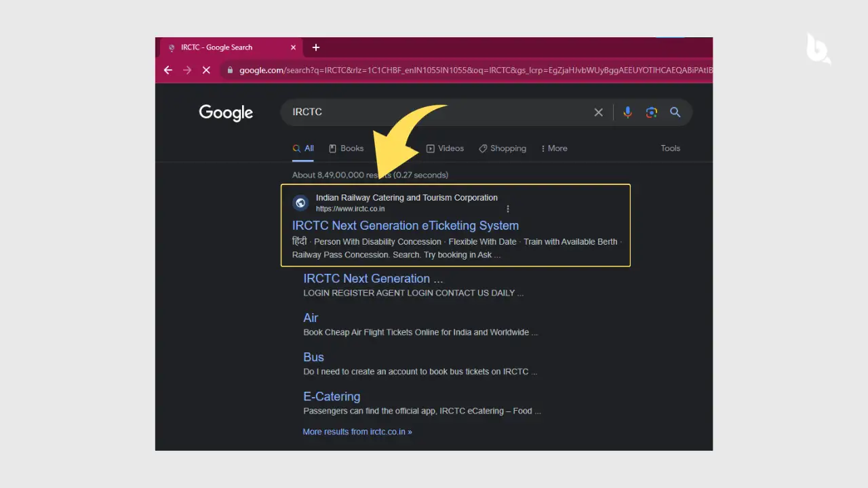Click the IRCTC result globe favicon
This screenshot has width=868, height=488.
[x=300, y=203]
